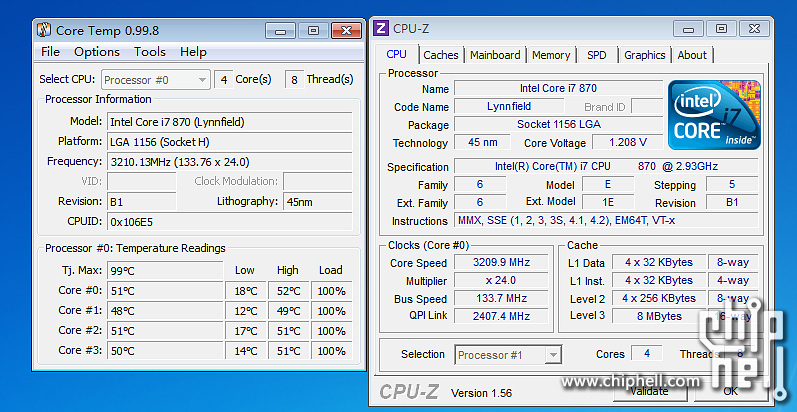Click the Stepping 5 field
The height and width of the screenshot is (412, 797).
[x=732, y=184]
